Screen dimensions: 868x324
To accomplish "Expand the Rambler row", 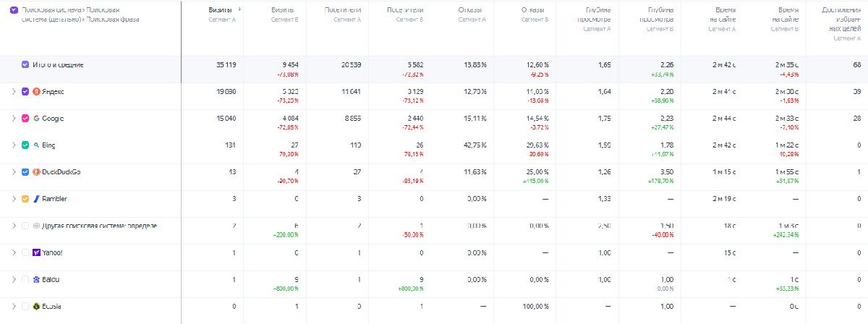I will point(14,199).
